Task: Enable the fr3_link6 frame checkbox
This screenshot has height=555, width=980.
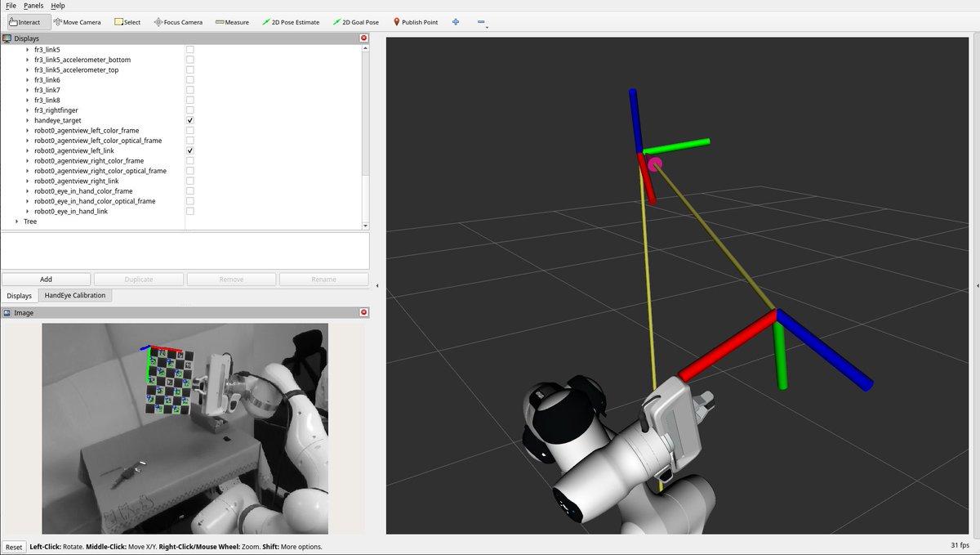Action: [x=190, y=80]
